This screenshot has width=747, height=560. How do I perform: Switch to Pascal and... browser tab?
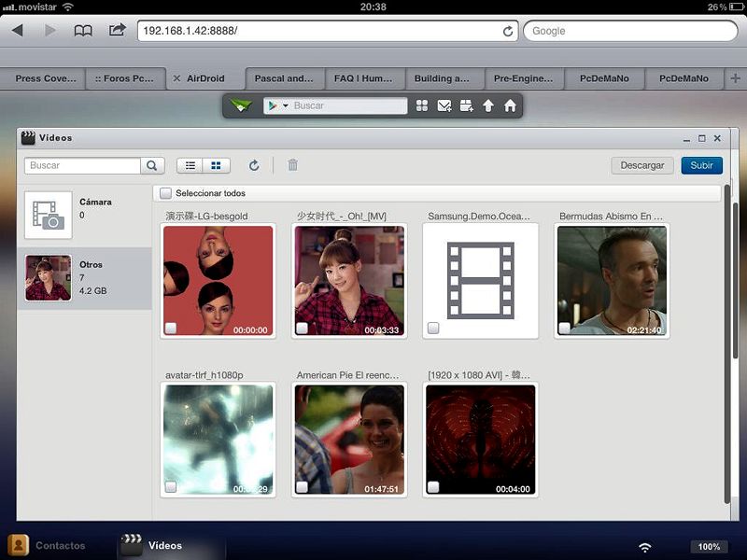(285, 78)
